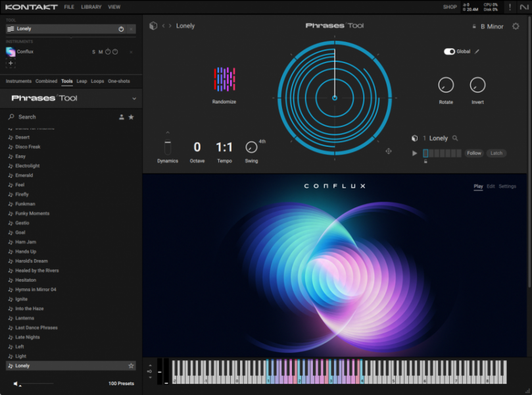
Task: Open Phrases Tool browser globe icon
Action: (153, 25)
